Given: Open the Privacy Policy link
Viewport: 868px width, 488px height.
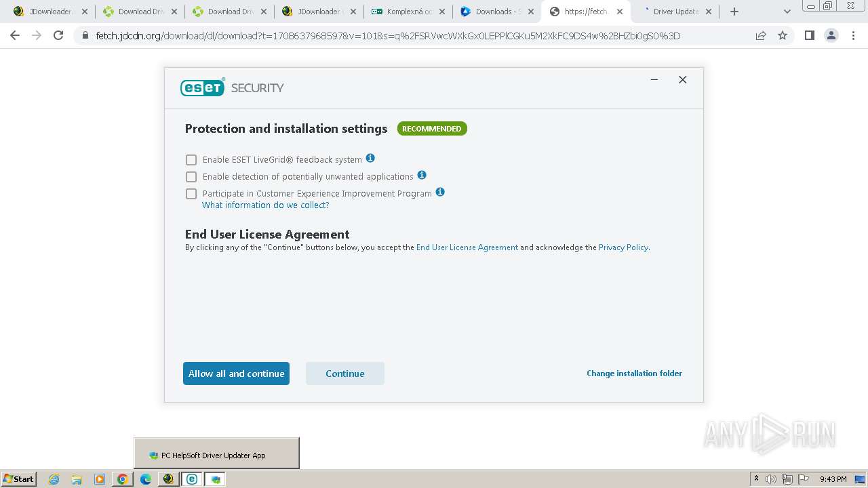Looking at the screenshot, I should click(x=623, y=247).
